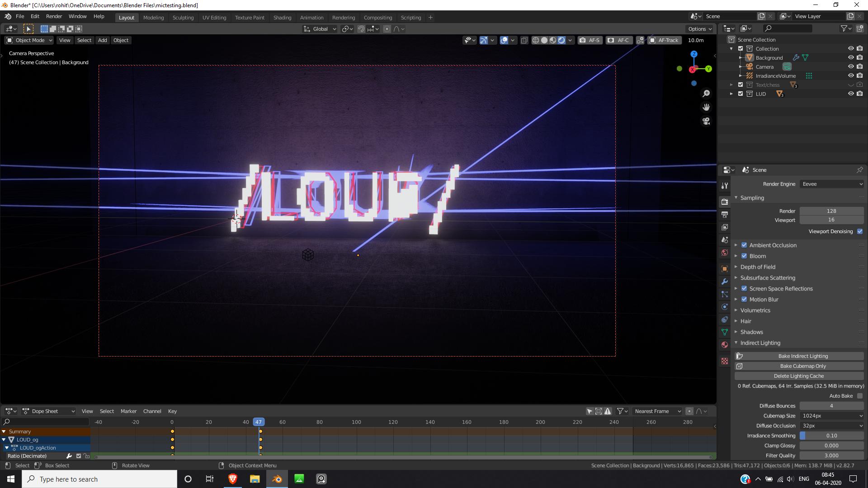Screen dimensions: 868x488
Task: Open the Texture properties tab icon
Action: click(x=725, y=361)
